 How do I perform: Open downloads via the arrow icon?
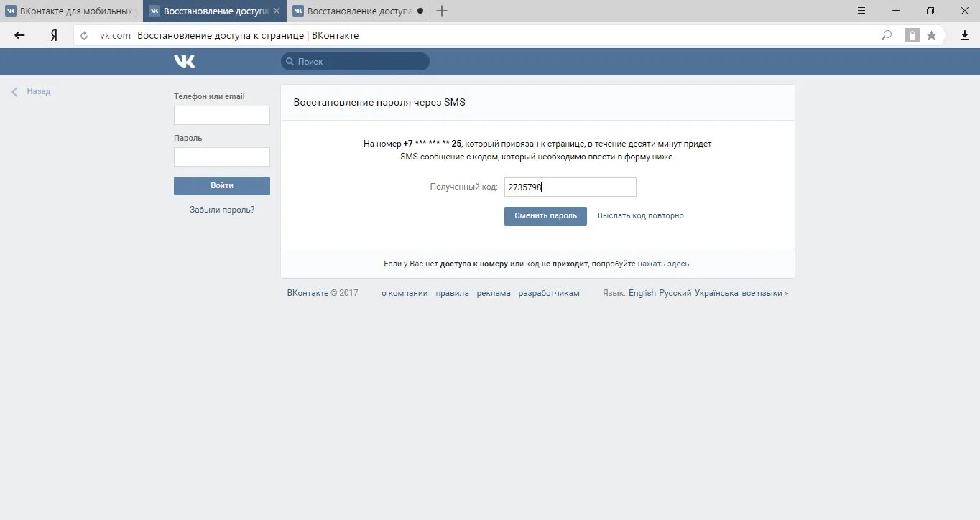coord(965,35)
